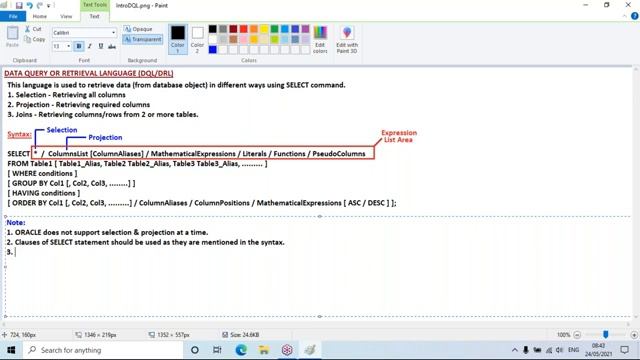Open the Edit colors dialog
This screenshot has width=640, height=360.
tap(320, 39)
